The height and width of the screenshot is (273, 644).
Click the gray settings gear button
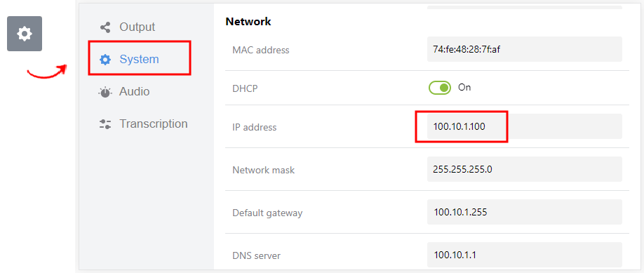(25, 34)
